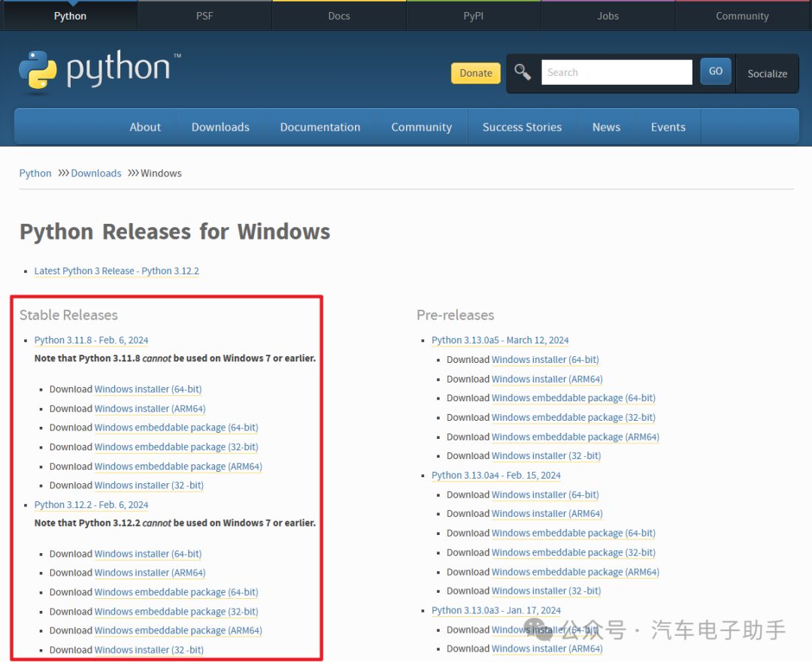This screenshot has width=812, height=662.
Task: Open the Python 3.11.8 - Feb. 6, 2024 release
Action: 91,340
